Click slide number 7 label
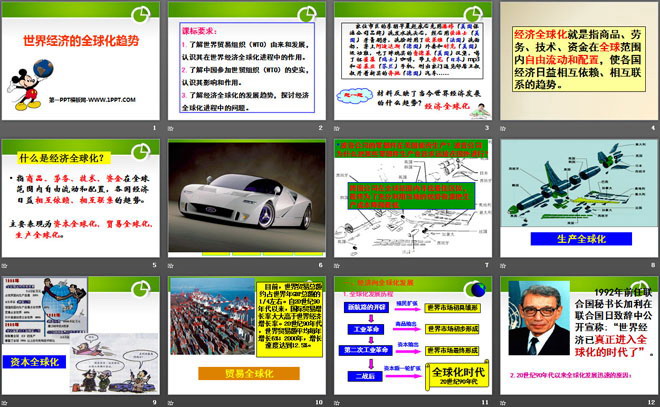660x407 pixels. point(487,265)
